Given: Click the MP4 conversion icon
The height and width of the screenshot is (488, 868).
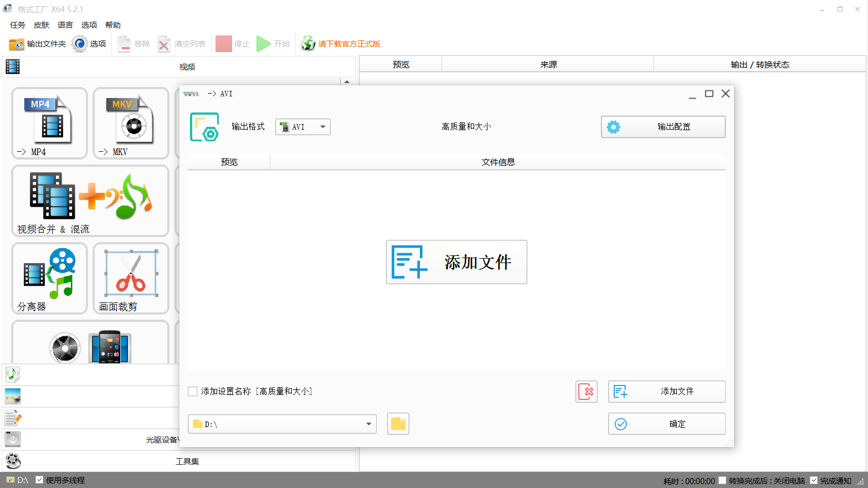Looking at the screenshot, I should (x=49, y=123).
